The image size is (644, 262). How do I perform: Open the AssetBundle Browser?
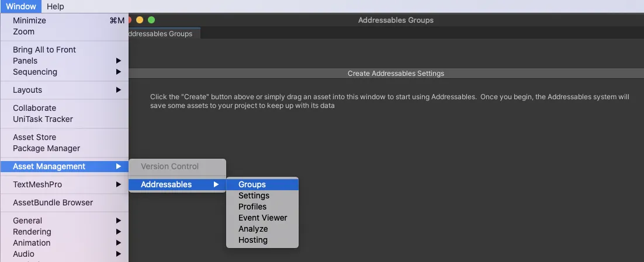point(64,202)
